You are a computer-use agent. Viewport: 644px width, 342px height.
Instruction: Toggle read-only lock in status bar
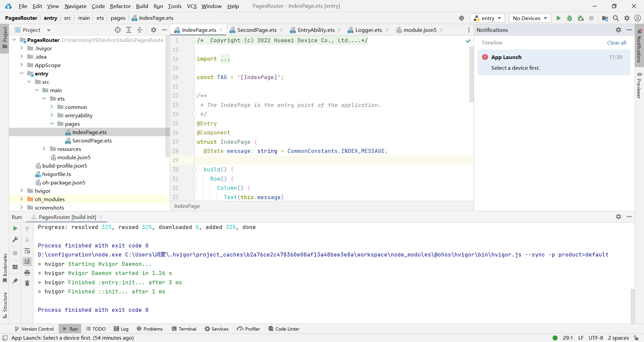coord(636,338)
